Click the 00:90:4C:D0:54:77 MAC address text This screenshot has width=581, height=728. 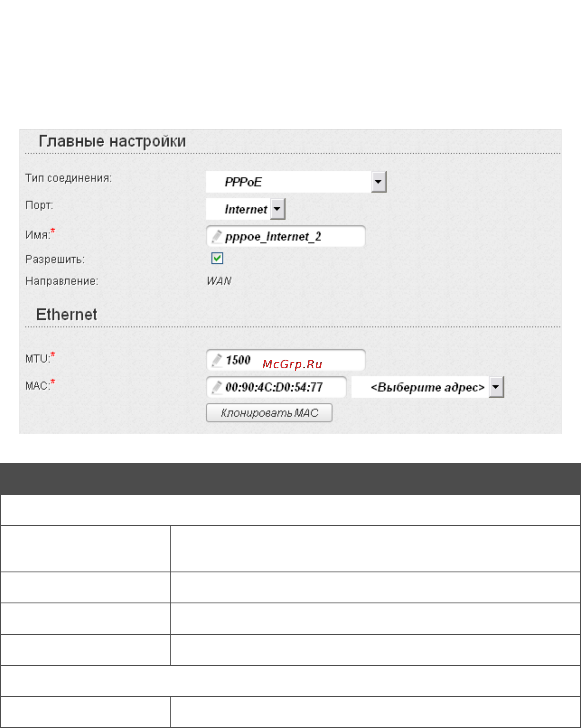click(274, 387)
